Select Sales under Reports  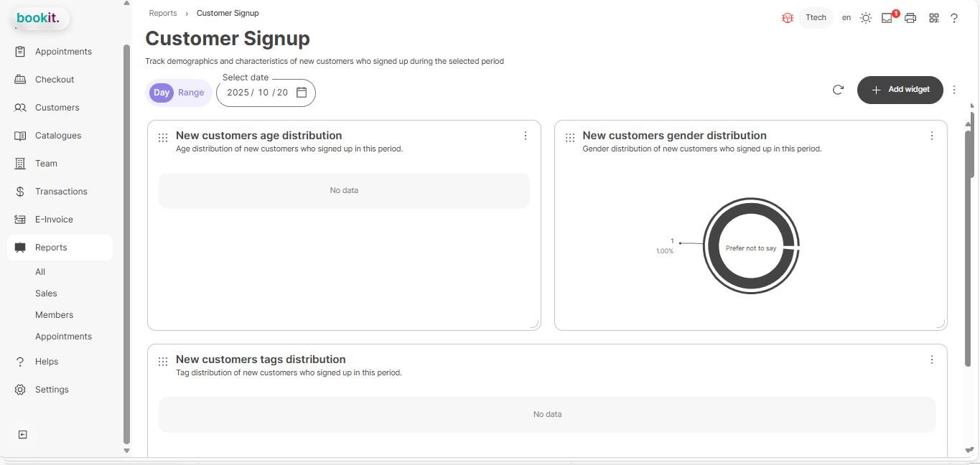[46, 293]
